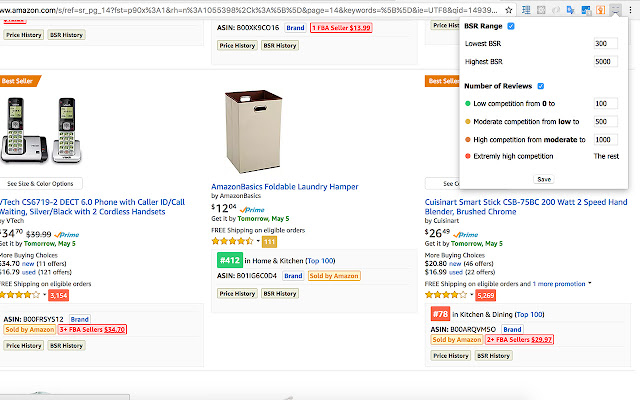Expand the '1 more promotion' arrow
640x400 pixels.
point(590,283)
